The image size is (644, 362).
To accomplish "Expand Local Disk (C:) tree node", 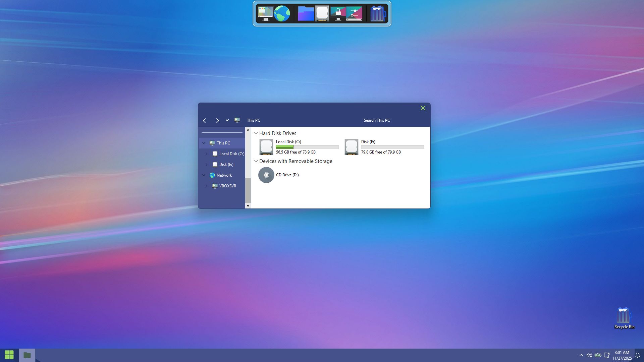I will point(207,154).
